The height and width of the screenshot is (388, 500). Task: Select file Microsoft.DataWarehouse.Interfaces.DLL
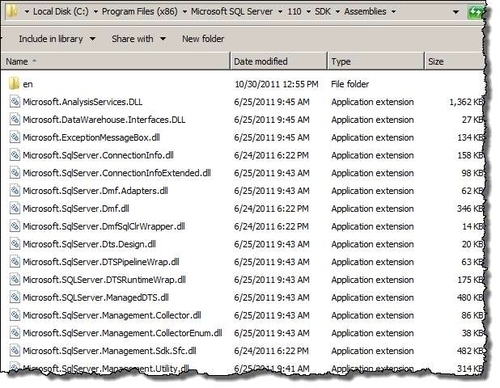tap(104, 119)
